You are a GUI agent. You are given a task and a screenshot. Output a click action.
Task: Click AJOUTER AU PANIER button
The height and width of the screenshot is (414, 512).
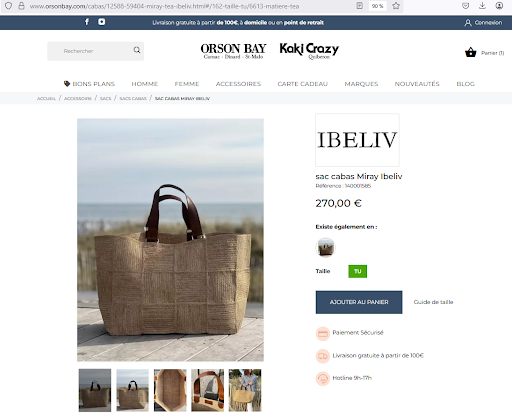359,302
